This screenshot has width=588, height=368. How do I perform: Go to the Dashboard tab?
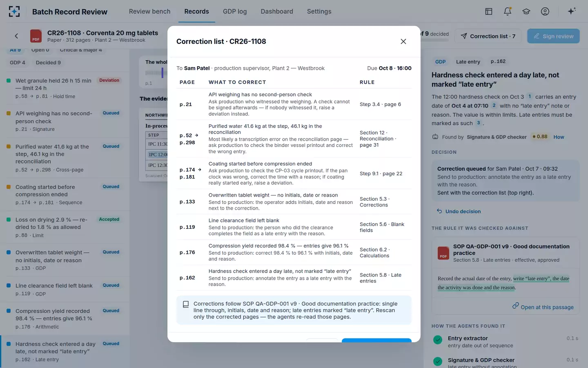click(x=277, y=11)
